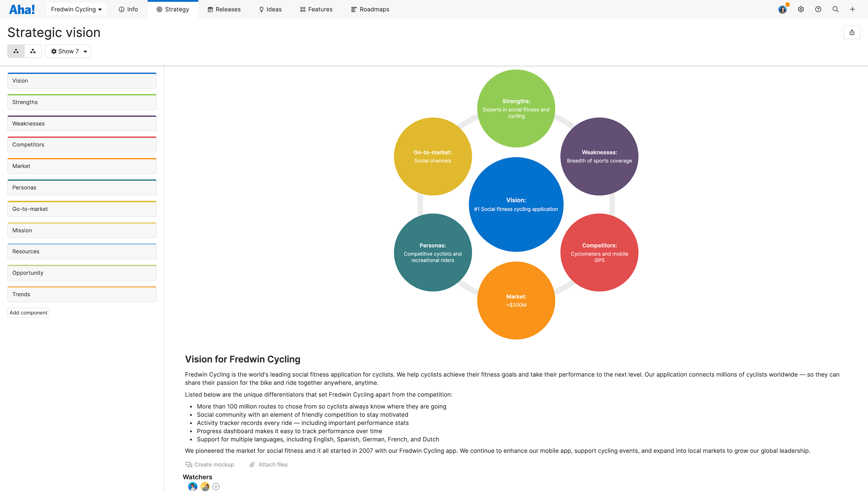Open the Releases section icon
Viewport: 868px width, 493px height.
click(x=210, y=9)
